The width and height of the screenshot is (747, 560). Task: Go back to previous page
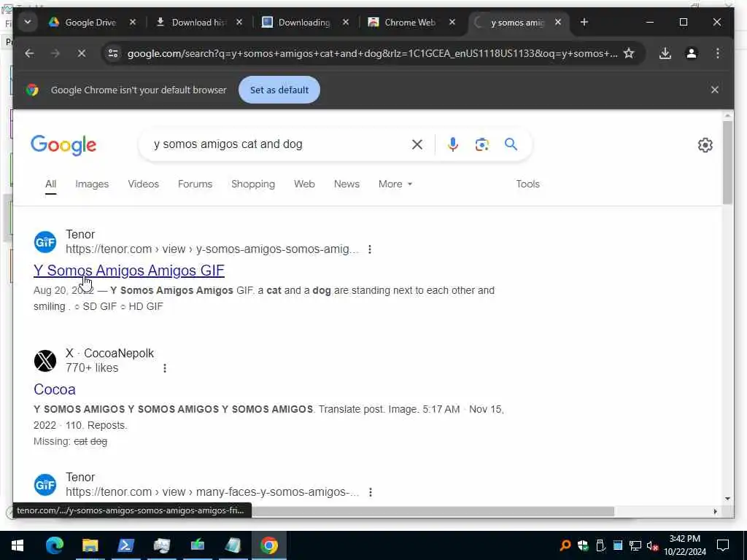[29, 53]
